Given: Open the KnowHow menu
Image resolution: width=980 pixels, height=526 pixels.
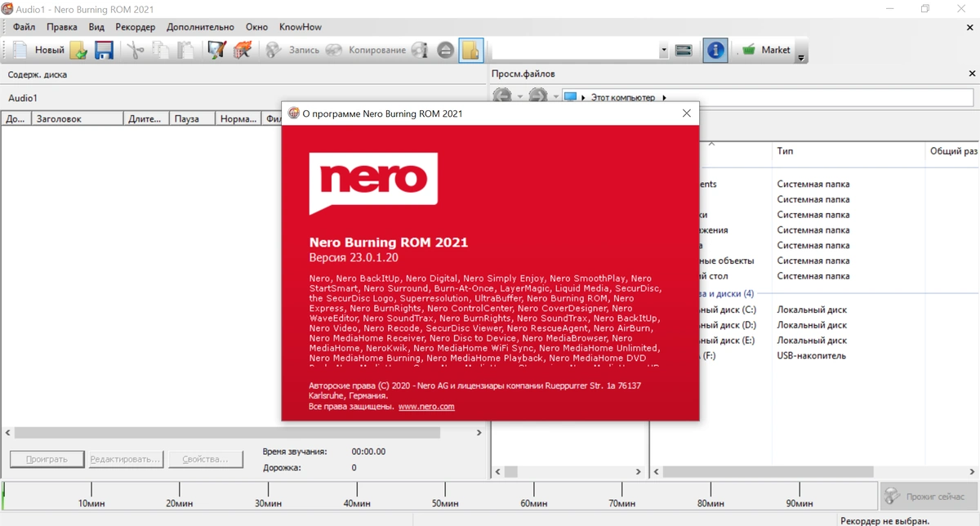Looking at the screenshot, I should (301, 27).
